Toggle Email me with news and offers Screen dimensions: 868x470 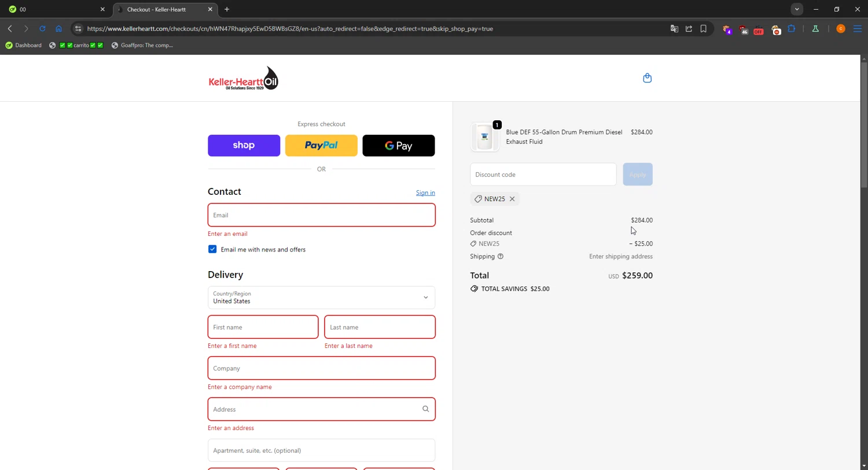point(212,249)
